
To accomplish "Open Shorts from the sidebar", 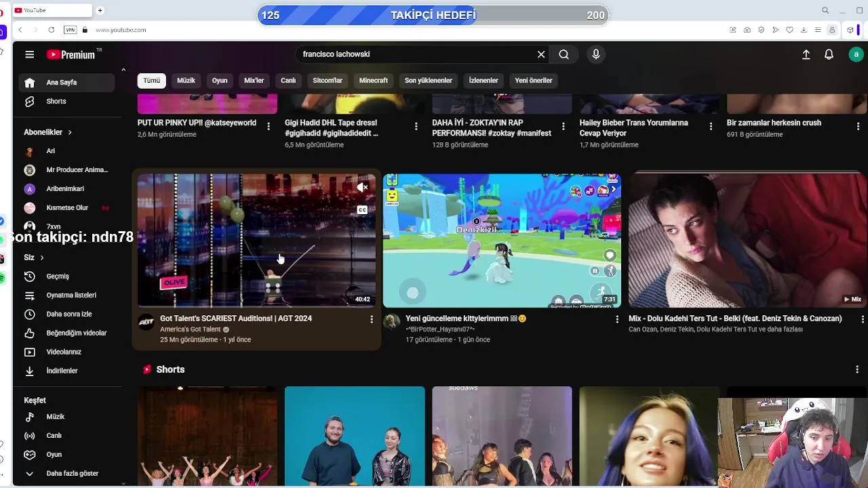I will pos(66,101).
